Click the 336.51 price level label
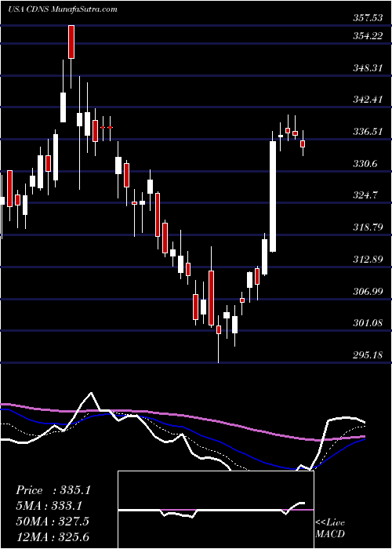 [x=367, y=132]
